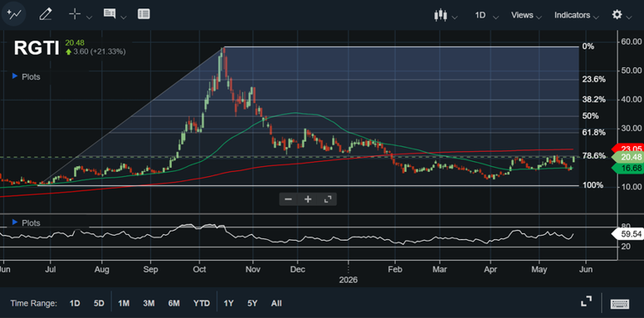This screenshot has height=318, width=644.
Task: Click the reset zoom expand icon
Action: click(327, 199)
